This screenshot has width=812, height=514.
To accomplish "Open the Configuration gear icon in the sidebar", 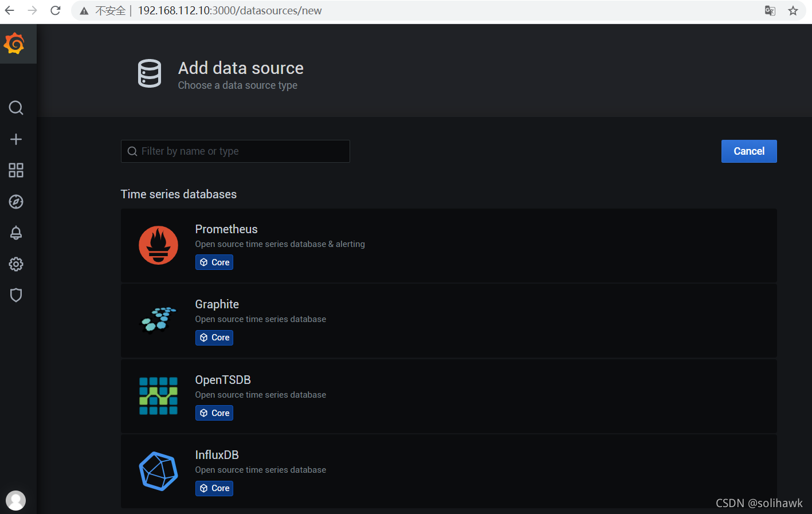I will pos(16,264).
